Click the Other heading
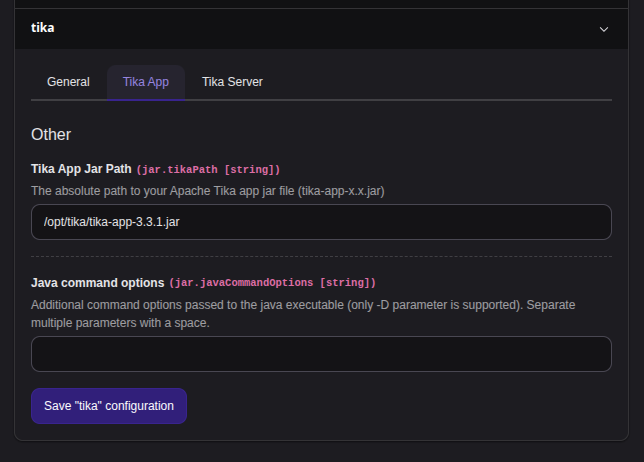 pyautogui.click(x=51, y=135)
